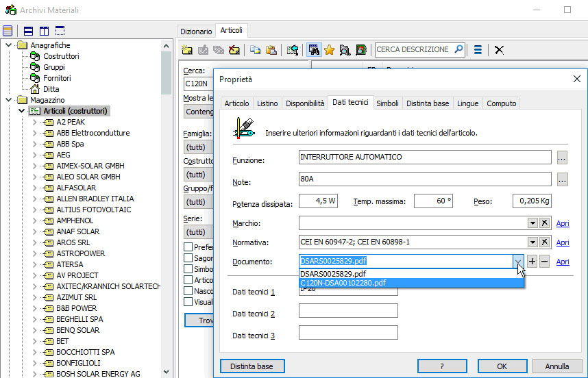588x378 pixels.
Task: Select C120N-DSA00102280.pdf from the list
Action: (x=411, y=283)
